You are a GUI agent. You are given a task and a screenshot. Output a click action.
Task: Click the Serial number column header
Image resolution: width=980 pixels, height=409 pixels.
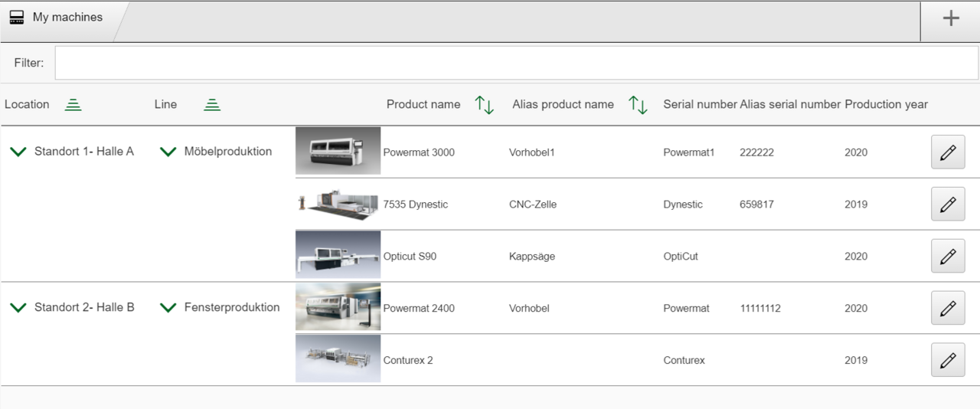point(700,104)
